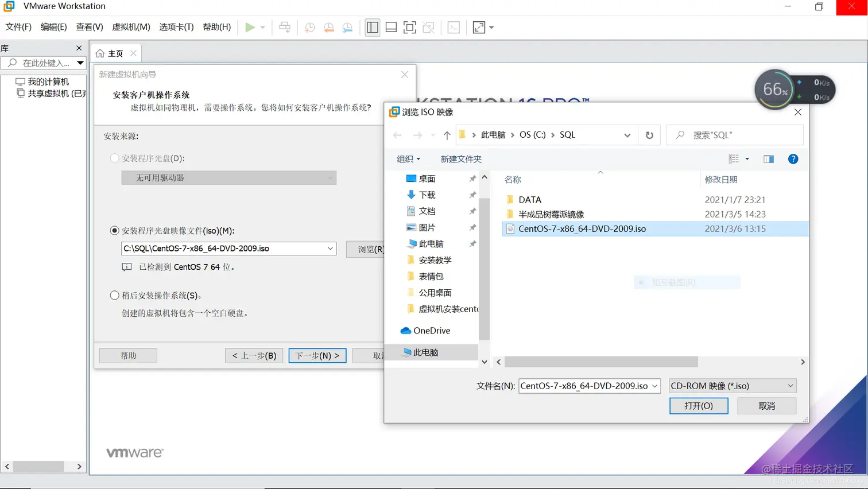Open the file name combo dropdown

tap(654, 386)
